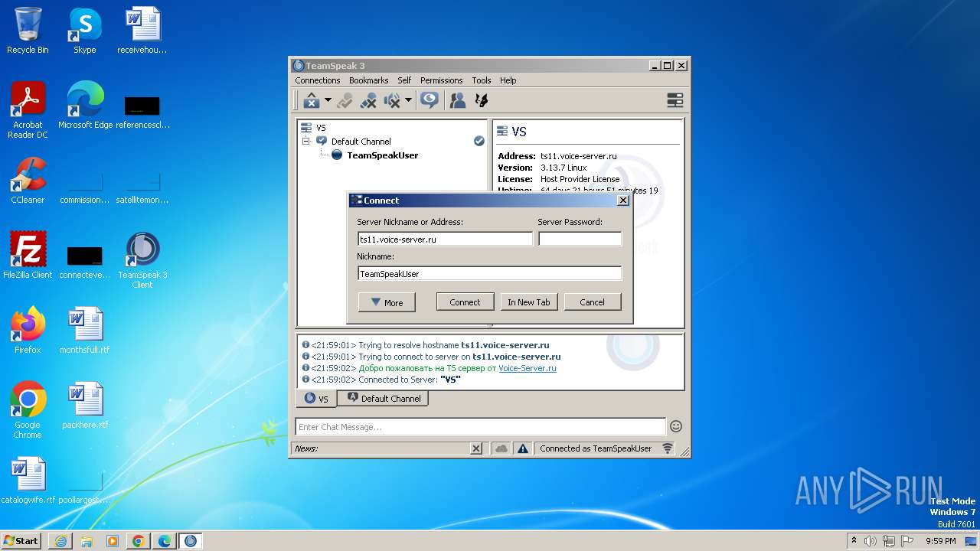
Task: Open the dropdown arrow next to mute speakers
Action: (x=408, y=100)
